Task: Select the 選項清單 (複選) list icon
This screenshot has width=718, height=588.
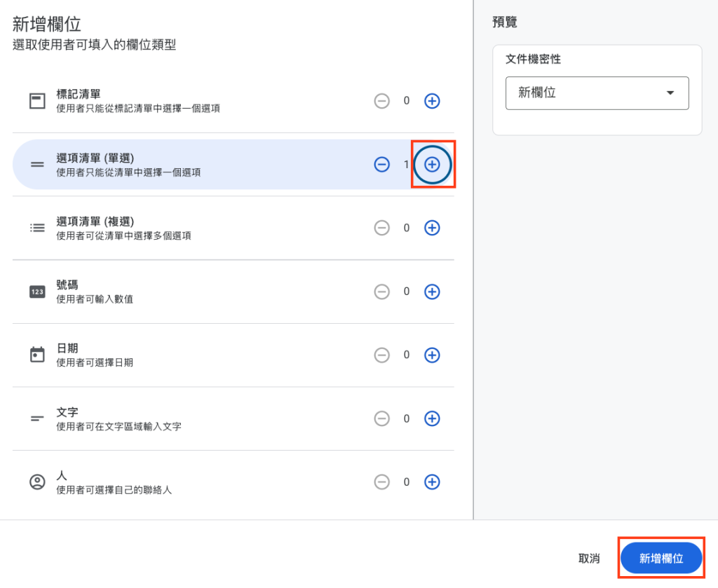Action: 37,228
